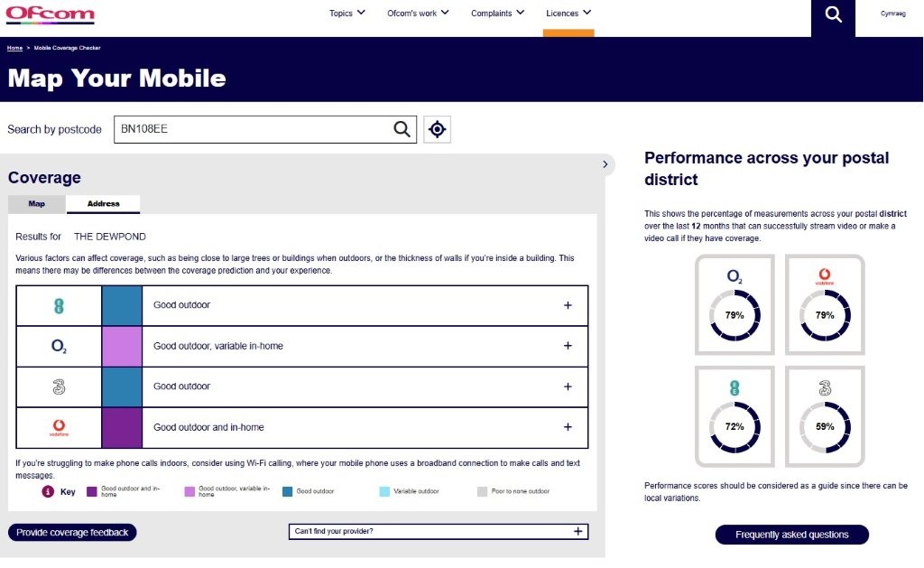Image resolution: width=924 pixels, height=568 pixels.
Task: Click the EE provider logo in coverage table
Action: tap(59, 306)
